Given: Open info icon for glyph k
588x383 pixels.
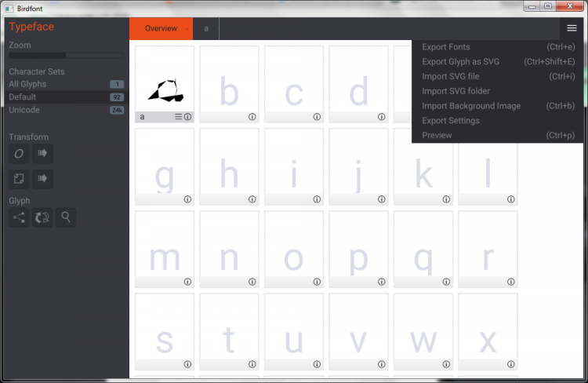Looking at the screenshot, I should coord(446,199).
